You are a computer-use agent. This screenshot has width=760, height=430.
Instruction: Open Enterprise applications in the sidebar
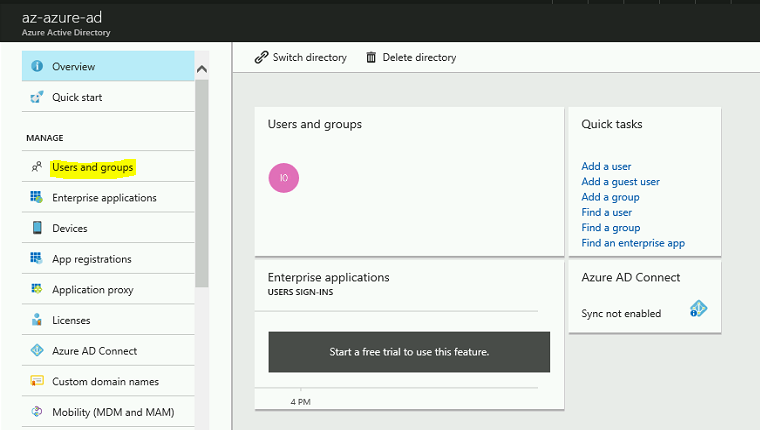coord(108,197)
